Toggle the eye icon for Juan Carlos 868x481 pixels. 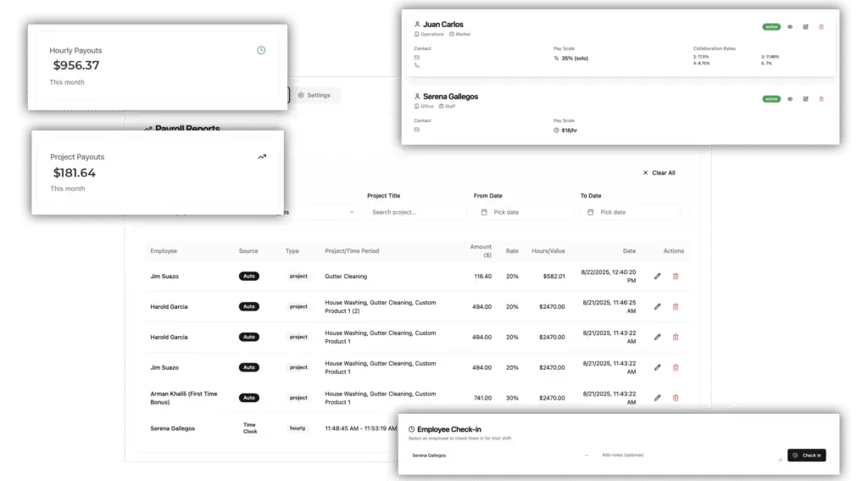790,27
